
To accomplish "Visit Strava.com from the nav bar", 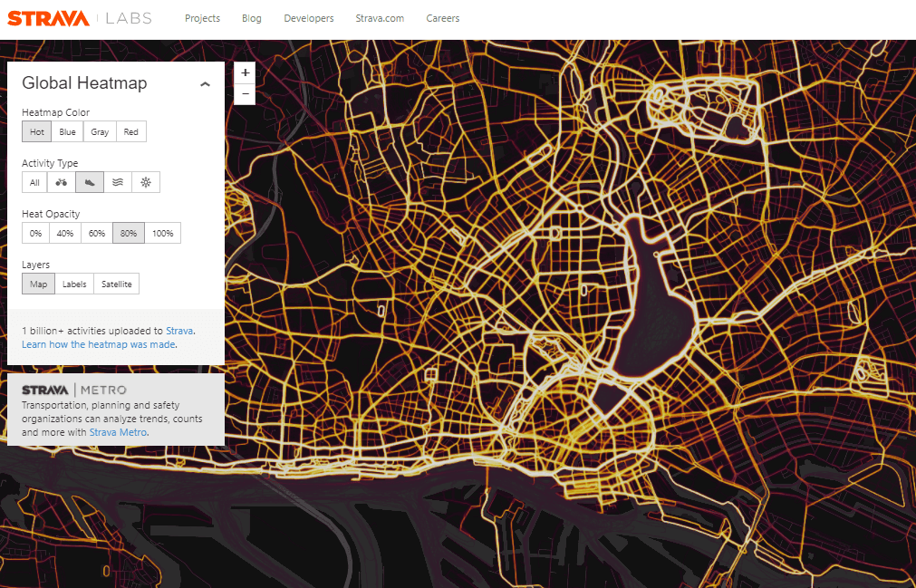I will (x=380, y=18).
